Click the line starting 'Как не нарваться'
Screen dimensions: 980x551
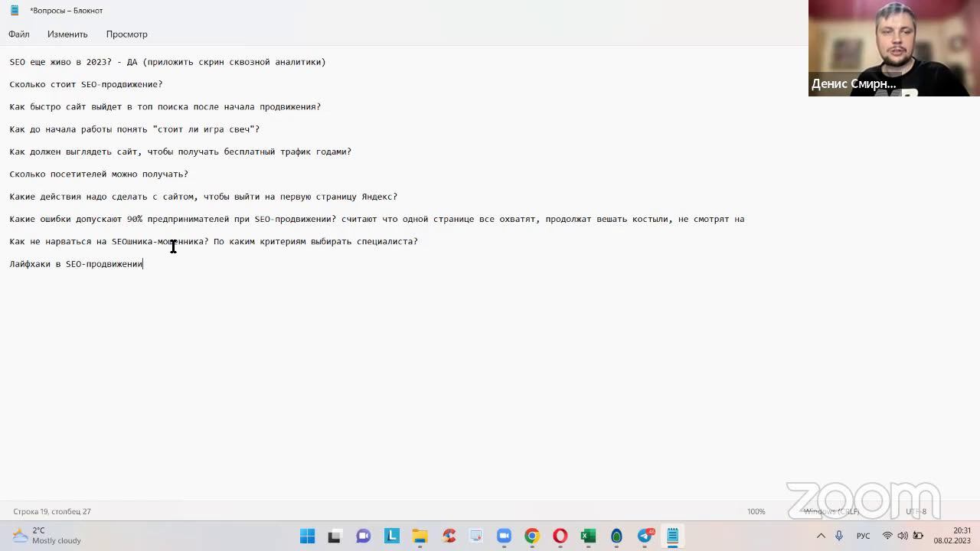coord(214,241)
